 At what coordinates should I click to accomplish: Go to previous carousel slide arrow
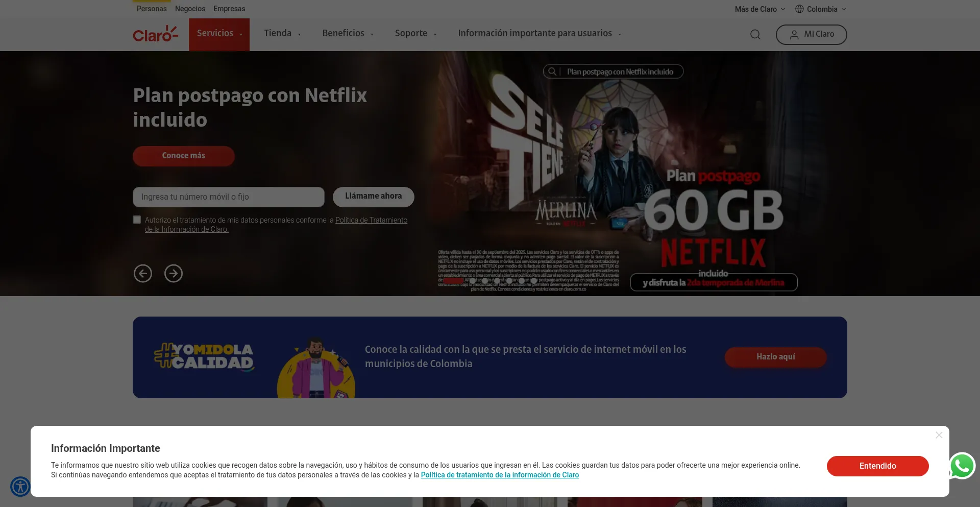click(x=143, y=274)
